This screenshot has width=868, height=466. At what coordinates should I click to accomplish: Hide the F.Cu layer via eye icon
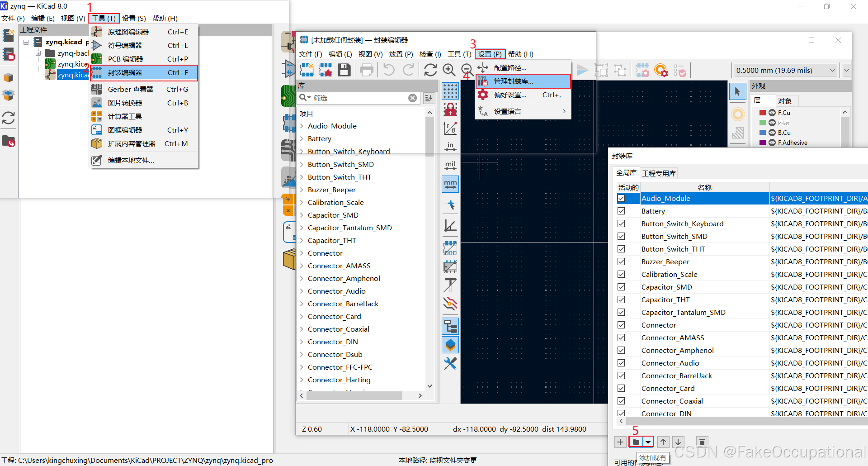(772, 113)
